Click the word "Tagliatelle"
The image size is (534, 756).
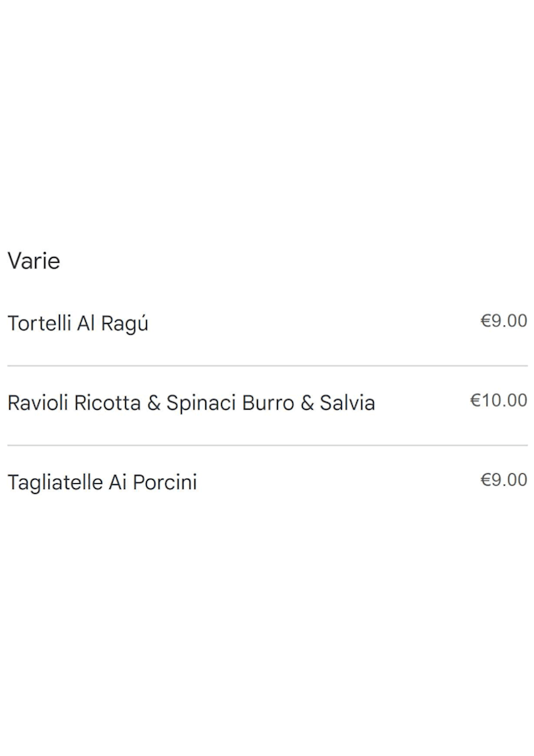[55, 482]
